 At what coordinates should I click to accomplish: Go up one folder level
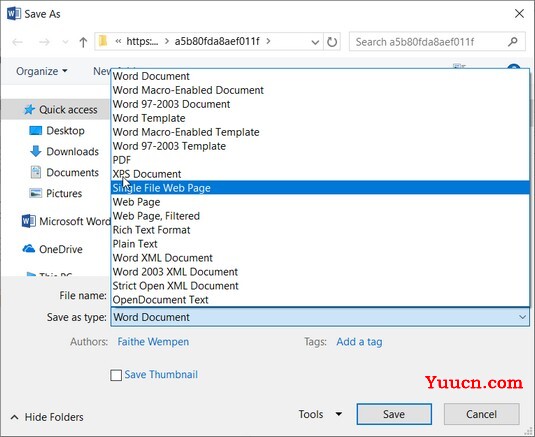83,42
